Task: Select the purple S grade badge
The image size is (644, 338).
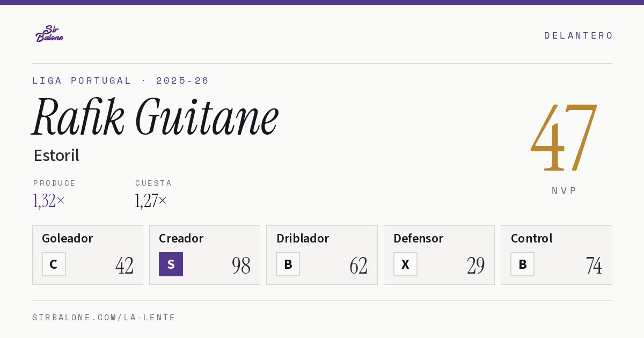Action: 171,264
